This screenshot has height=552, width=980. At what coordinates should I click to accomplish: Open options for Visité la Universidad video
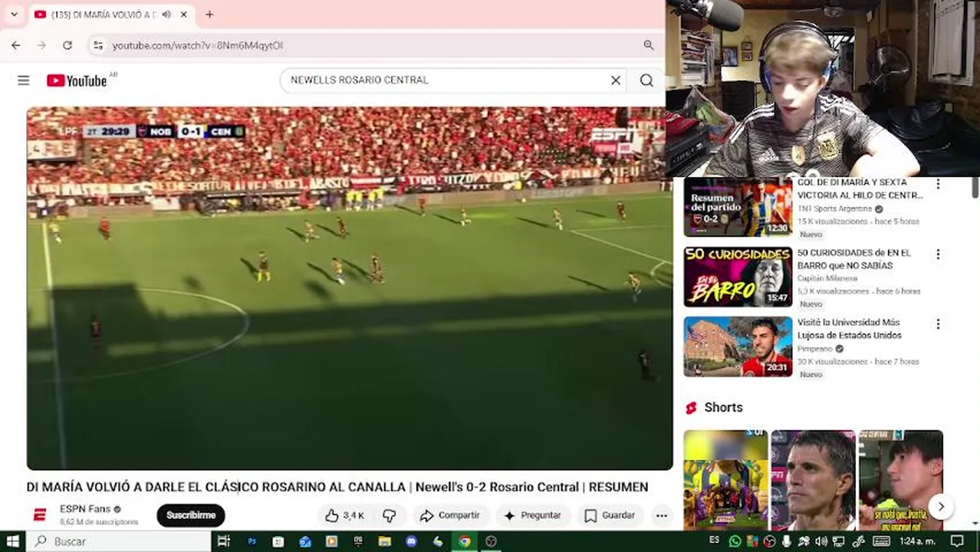click(938, 324)
